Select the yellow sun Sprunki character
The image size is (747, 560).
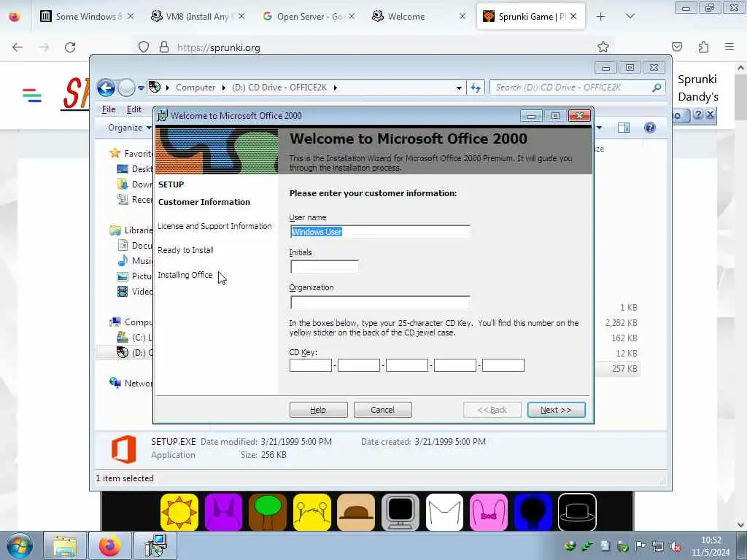pyautogui.click(x=179, y=512)
